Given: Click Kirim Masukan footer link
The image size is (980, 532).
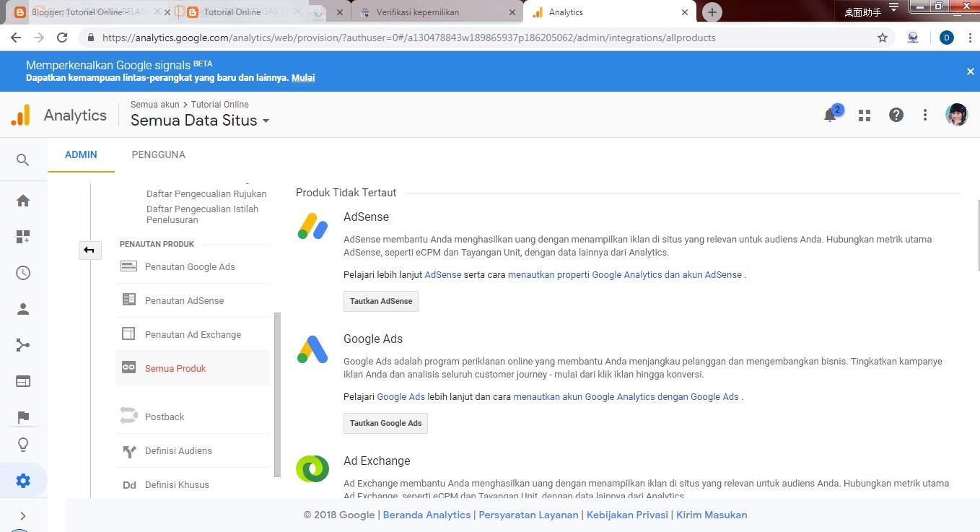Looking at the screenshot, I should [x=712, y=515].
